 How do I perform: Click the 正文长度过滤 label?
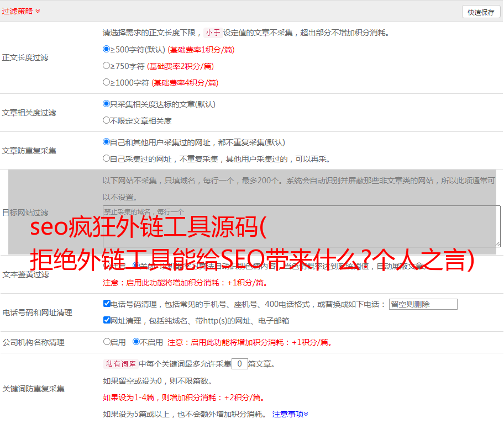pyautogui.click(x=25, y=57)
